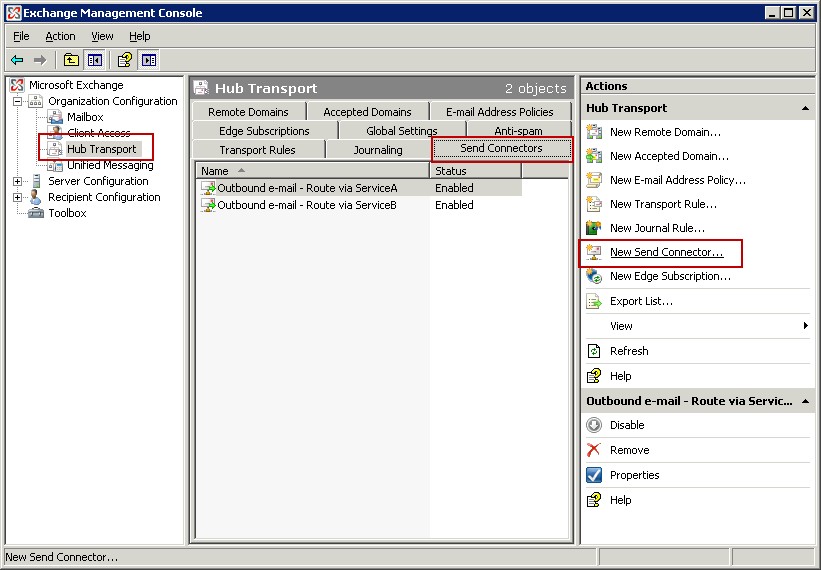Click the red Remove X icon
The height and width of the screenshot is (570, 821).
594,450
